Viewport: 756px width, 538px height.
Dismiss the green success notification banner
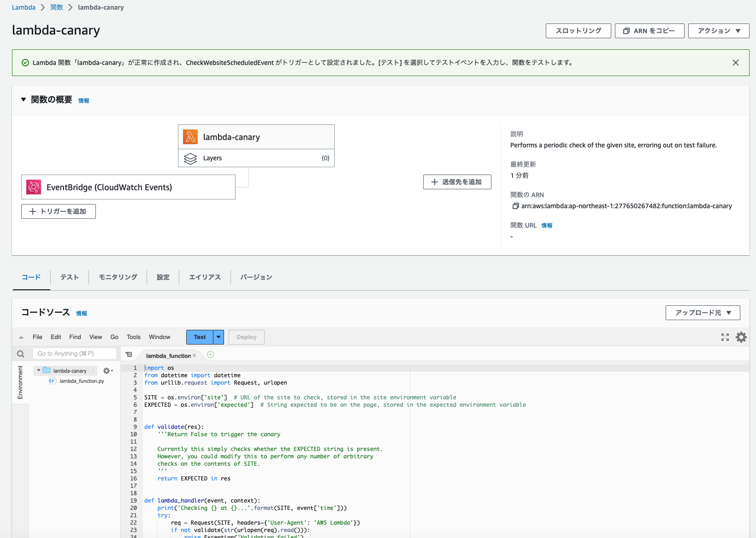tap(736, 63)
